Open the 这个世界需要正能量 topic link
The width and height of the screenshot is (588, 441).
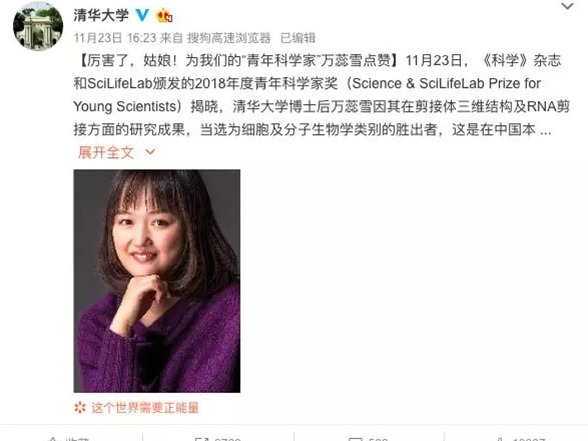point(145,408)
